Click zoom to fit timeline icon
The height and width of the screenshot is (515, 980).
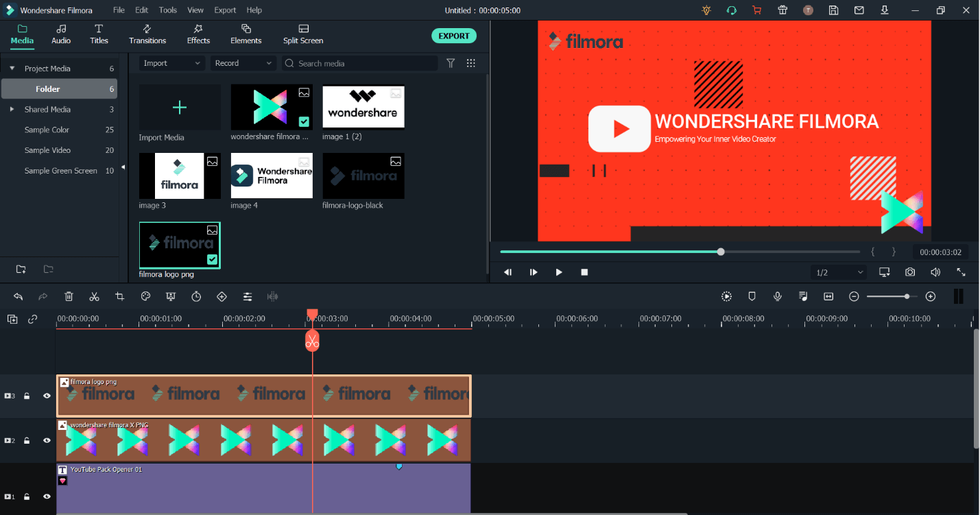point(828,296)
